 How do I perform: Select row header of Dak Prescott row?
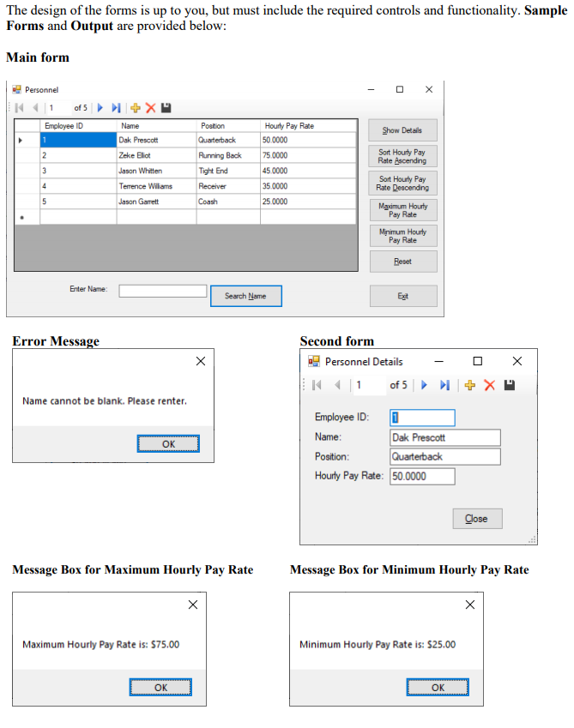(x=27, y=140)
